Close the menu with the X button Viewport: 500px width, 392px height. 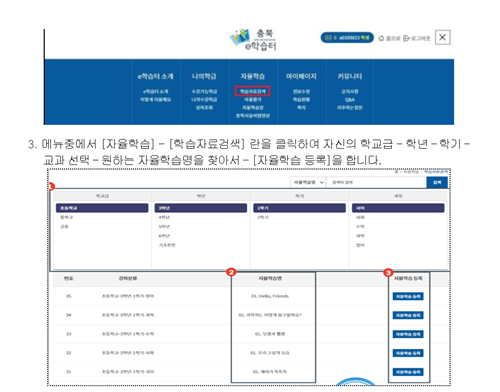(x=443, y=37)
